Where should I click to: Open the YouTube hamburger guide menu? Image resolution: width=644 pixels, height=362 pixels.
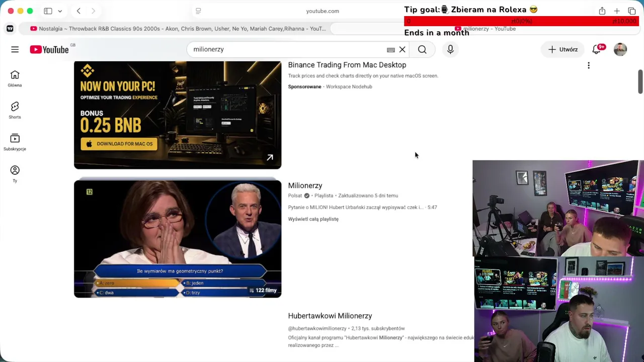tap(15, 49)
